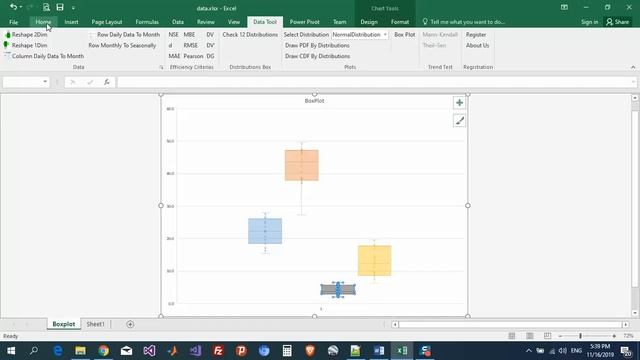640x360 pixels.
Task: Click Reshape 2Dim
Action: pyautogui.click(x=26, y=35)
